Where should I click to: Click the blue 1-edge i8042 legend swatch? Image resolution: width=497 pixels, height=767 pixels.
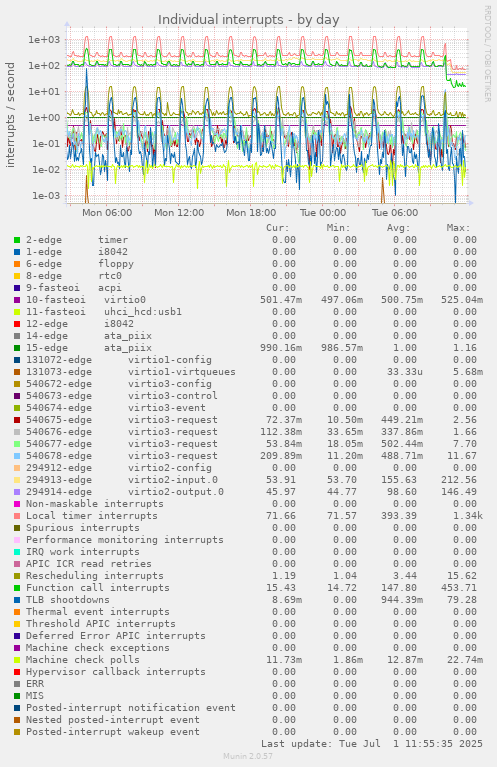point(17,252)
